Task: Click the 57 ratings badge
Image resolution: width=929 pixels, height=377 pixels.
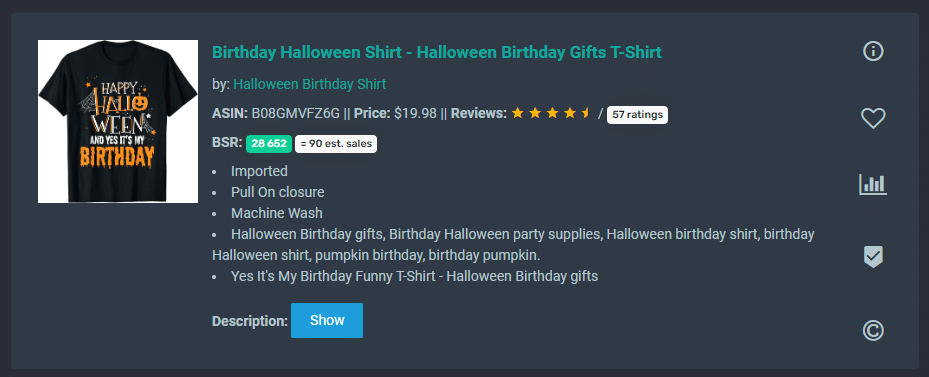Action: (x=638, y=114)
